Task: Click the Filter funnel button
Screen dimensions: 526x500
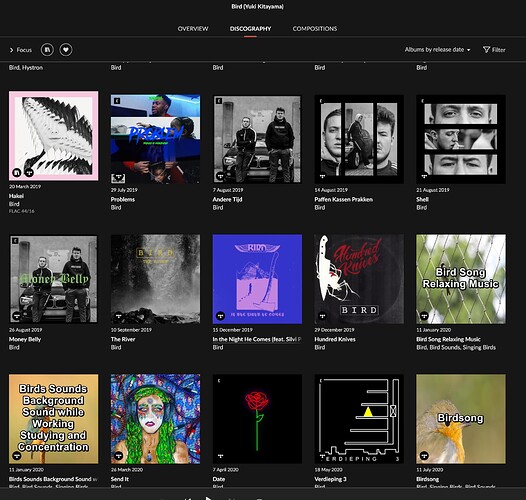Action: pyautogui.click(x=494, y=50)
